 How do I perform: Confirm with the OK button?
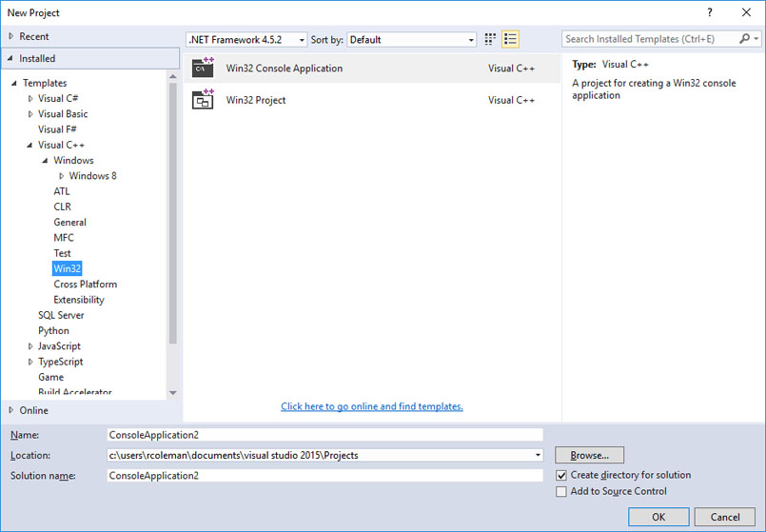[658, 517]
